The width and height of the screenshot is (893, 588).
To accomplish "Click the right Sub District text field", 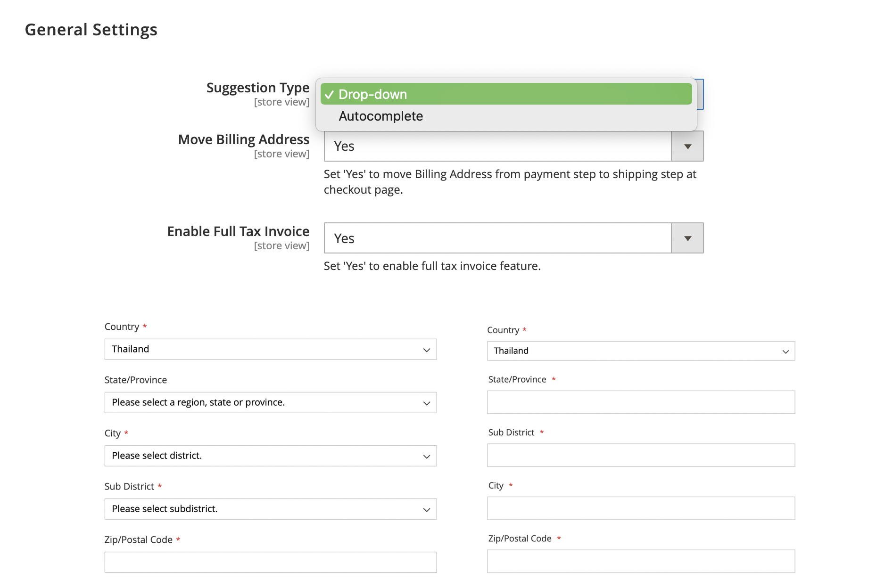I will pos(640,455).
